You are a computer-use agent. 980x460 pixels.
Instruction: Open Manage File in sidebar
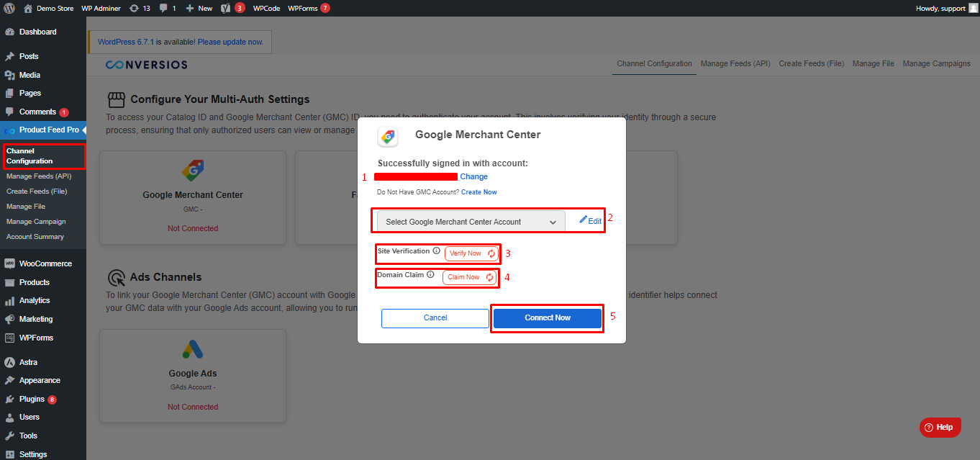[x=26, y=206]
